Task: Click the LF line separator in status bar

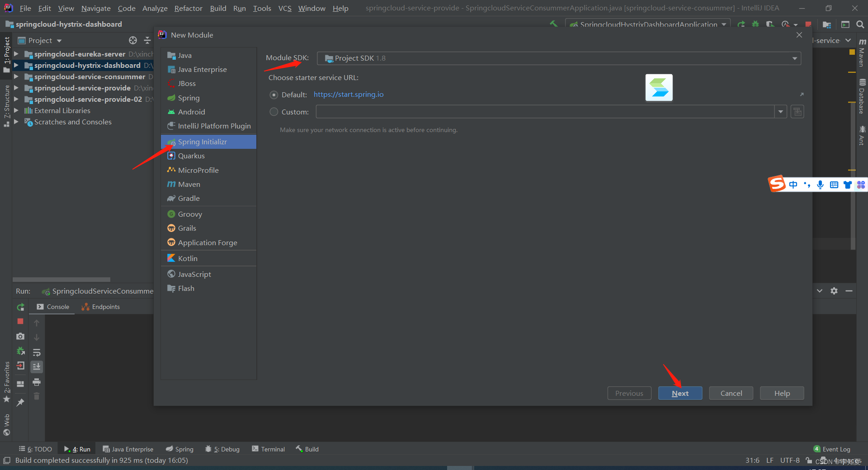Action: pyautogui.click(x=770, y=461)
